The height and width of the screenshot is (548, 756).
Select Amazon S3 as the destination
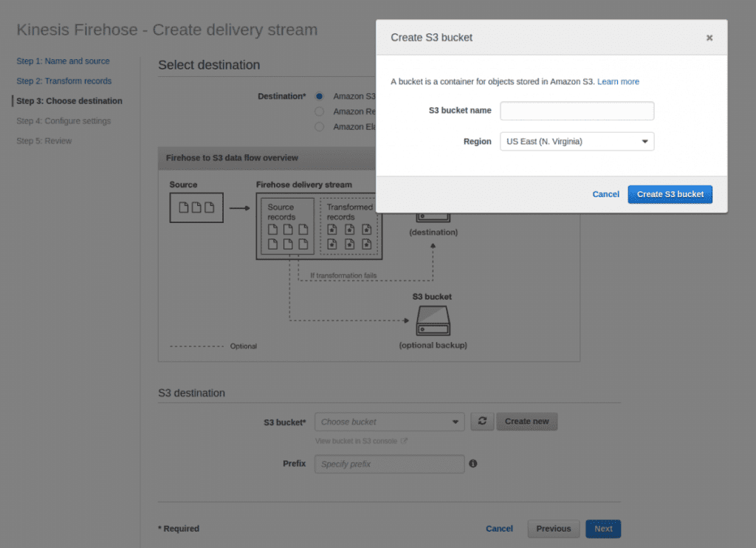coord(318,96)
